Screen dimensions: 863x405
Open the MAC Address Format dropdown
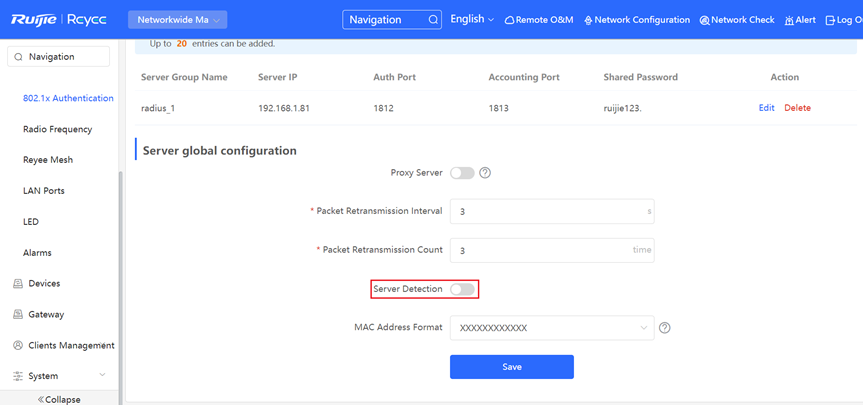click(552, 328)
